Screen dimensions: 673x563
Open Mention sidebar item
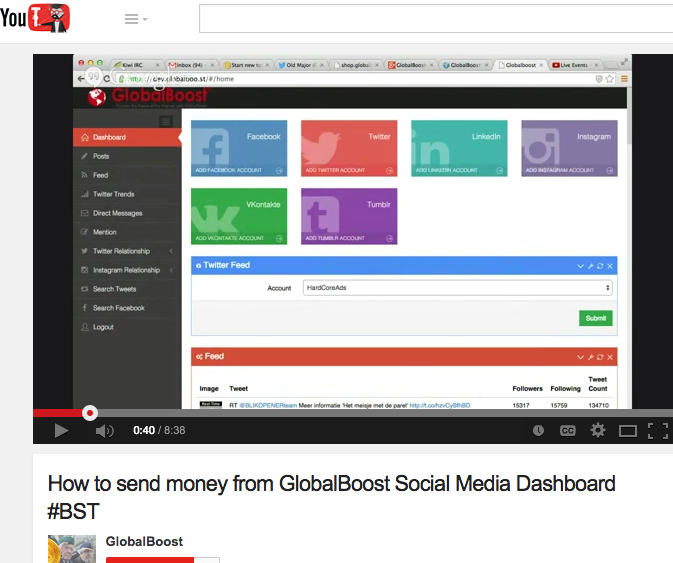tap(127, 232)
